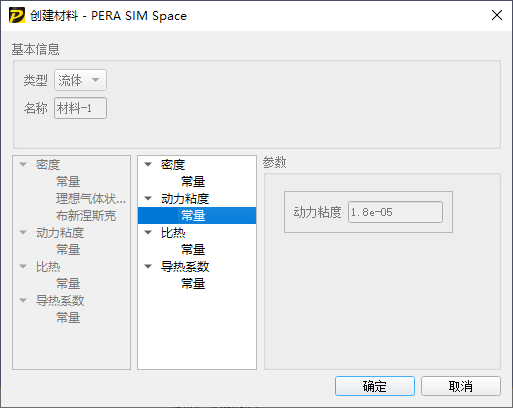Image resolution: width=513 pixels, height=408 pixels.
Task: Collapse 导热系数 in the middle tree
Action: (148, 266)
